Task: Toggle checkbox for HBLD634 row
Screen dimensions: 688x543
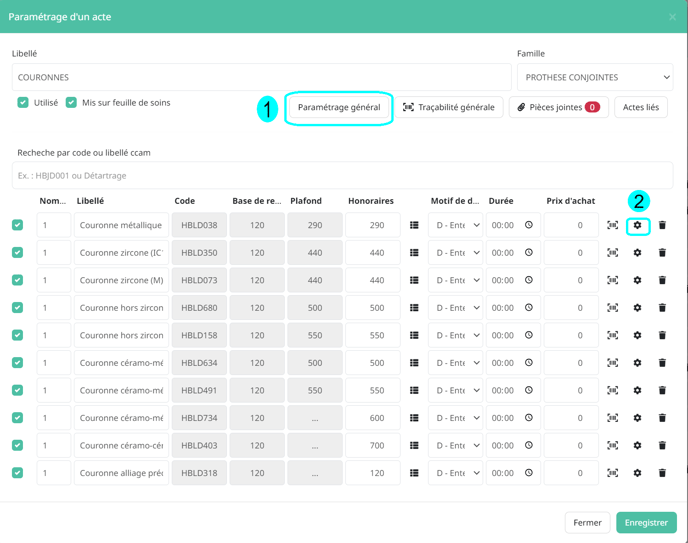Action: coord(18,363)
